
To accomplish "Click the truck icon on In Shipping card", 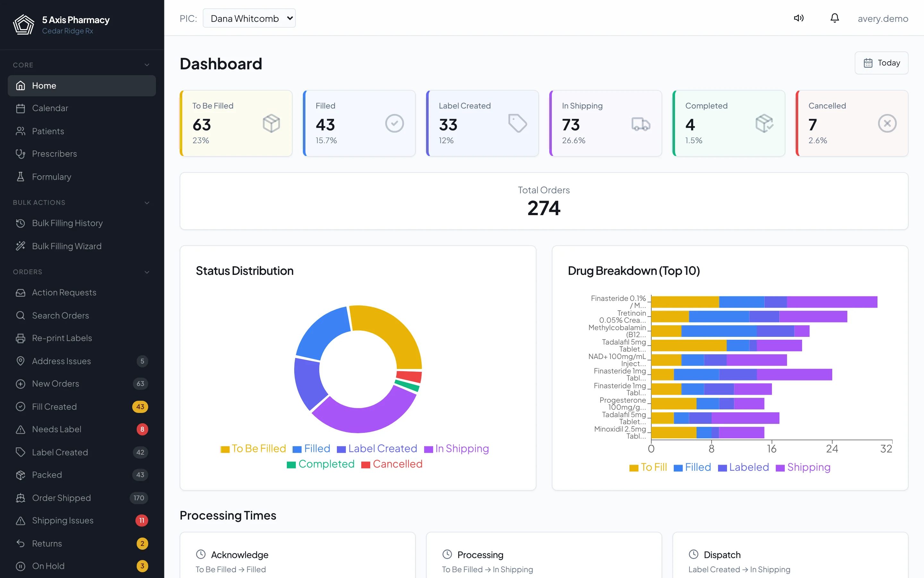I will point(641,124).
